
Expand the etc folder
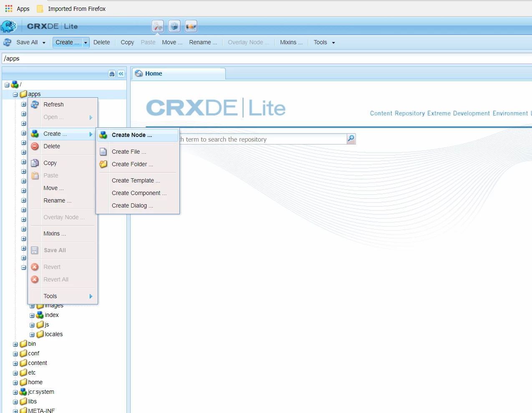click(15, 373)
